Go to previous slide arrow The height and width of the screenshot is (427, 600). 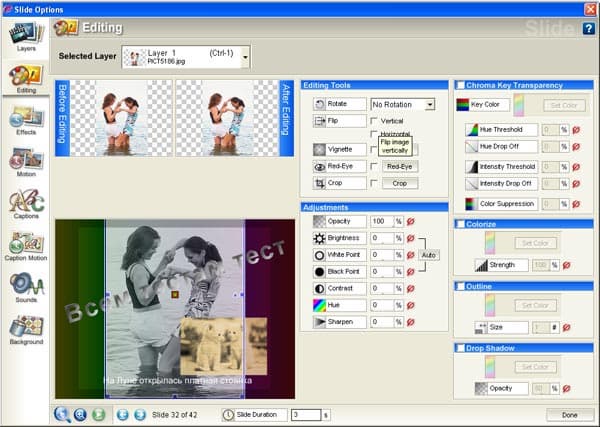point(122,415)
